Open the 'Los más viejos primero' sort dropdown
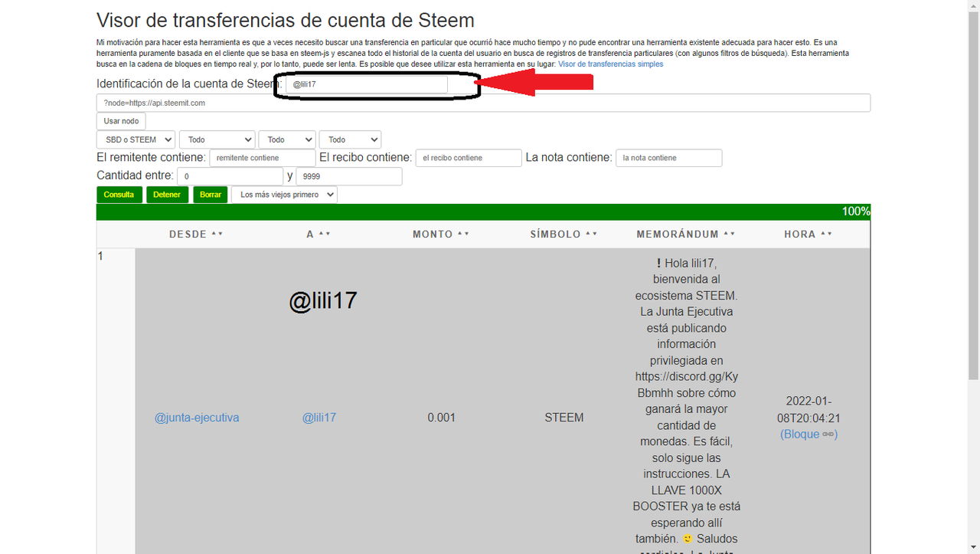 [284, 195]
